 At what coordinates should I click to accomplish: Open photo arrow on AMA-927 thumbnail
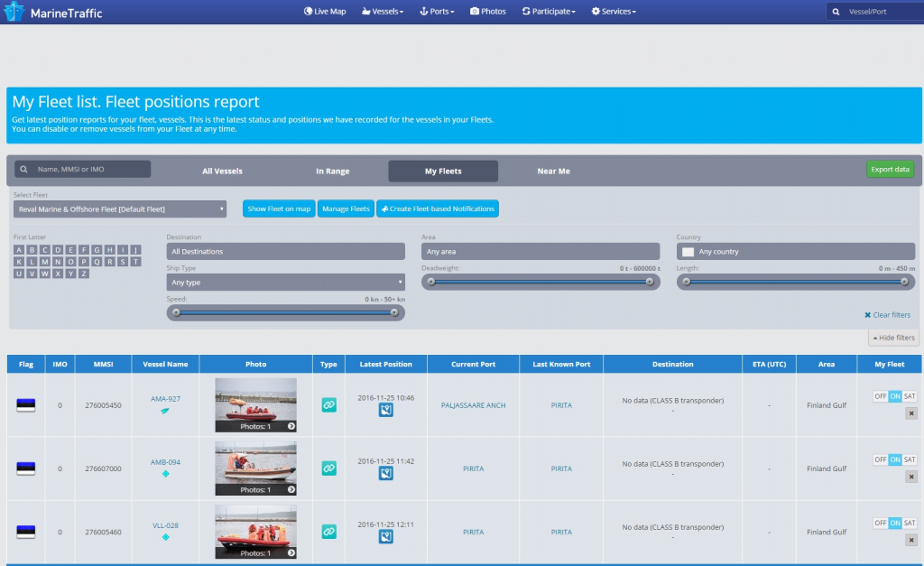tap(291, 426)
